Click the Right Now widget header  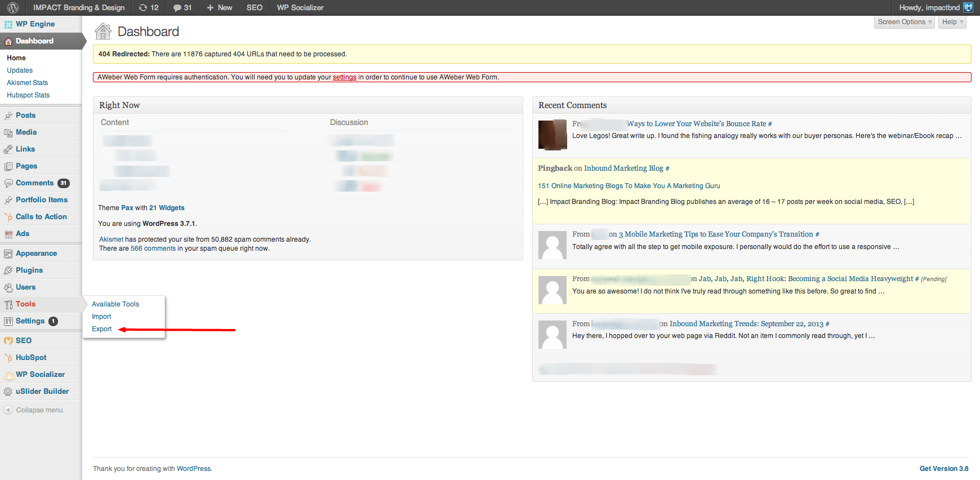pos(308,105)
